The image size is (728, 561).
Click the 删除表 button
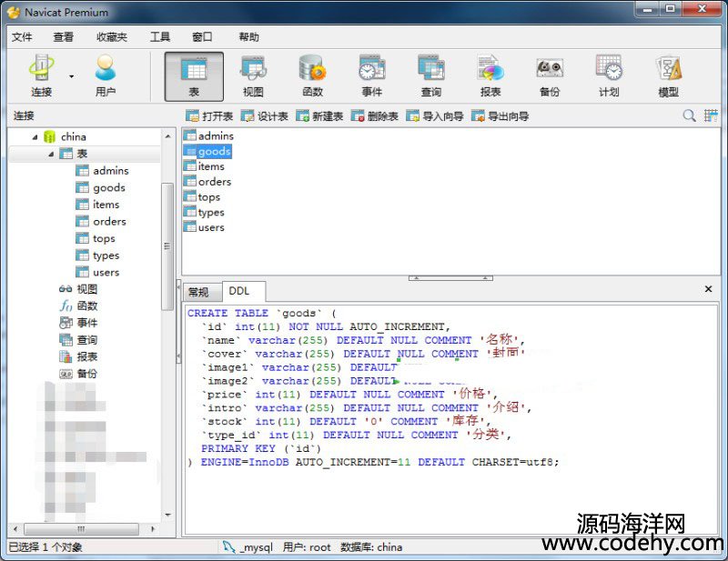click(x=375, y=116)
